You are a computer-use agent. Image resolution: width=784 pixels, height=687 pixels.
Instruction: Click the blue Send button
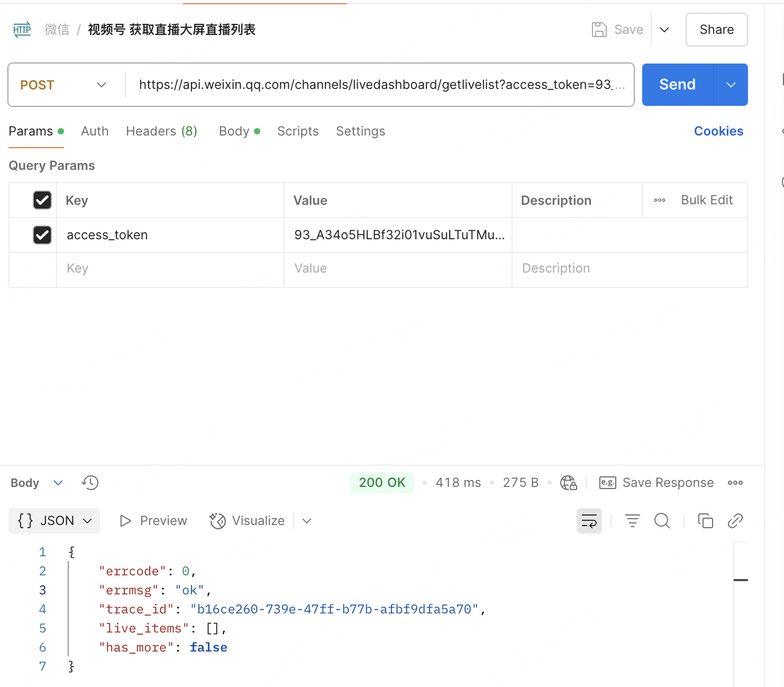(x=678, y=85)
